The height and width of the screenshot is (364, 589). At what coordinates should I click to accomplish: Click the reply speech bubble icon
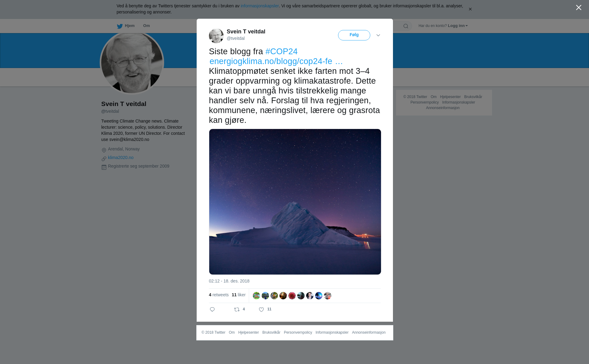coord(212,309)
